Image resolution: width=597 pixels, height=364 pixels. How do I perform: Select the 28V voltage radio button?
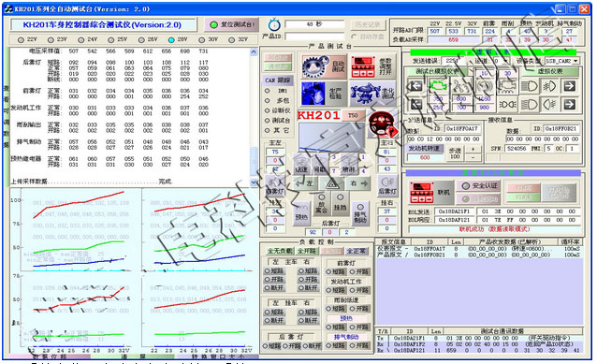coord(171,39)
